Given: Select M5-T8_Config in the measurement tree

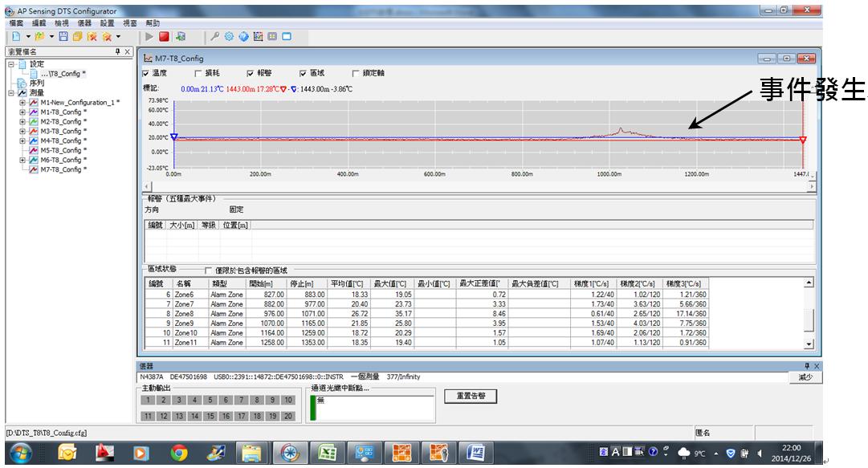Looking at the screenshot, I should (61, 151).
